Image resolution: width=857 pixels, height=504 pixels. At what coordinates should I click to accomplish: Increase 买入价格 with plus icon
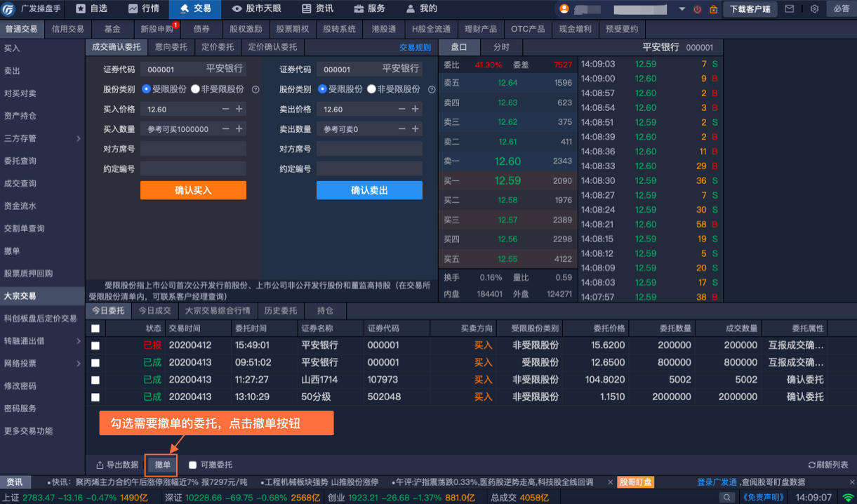coord(239,109)
